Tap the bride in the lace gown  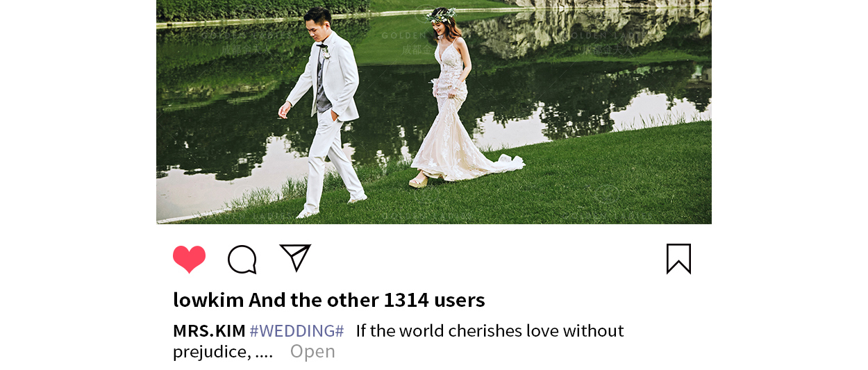(455, 101)
